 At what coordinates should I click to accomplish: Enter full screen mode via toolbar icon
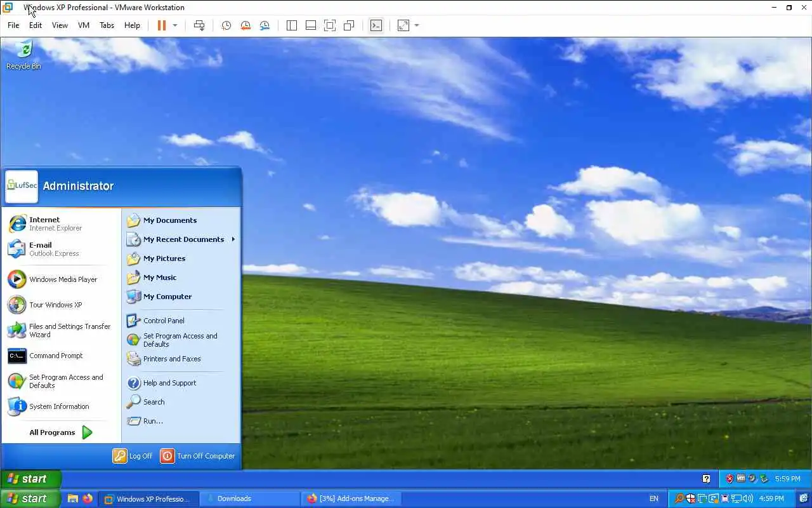tap(330, 25)
